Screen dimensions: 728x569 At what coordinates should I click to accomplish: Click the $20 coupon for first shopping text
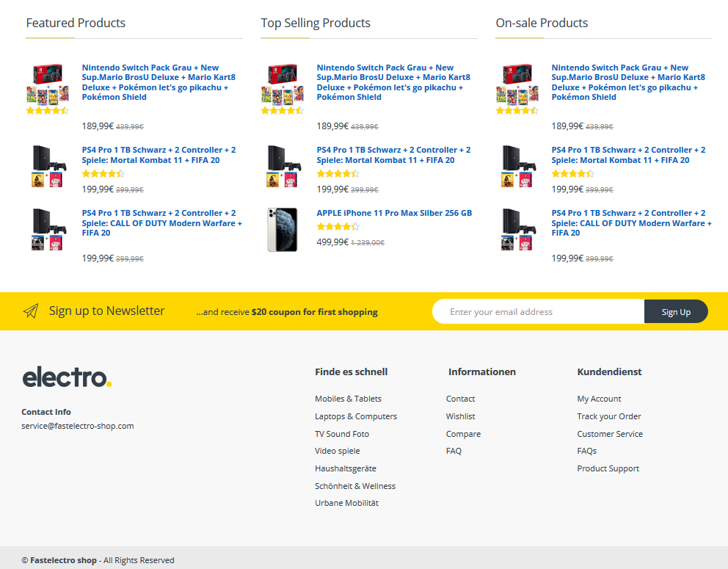[315, 312]
